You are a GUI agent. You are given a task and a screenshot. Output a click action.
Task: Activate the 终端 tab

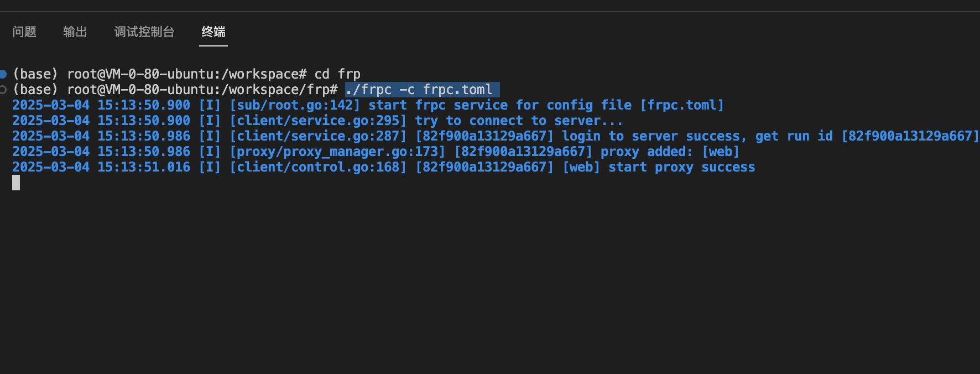(213, 32)
